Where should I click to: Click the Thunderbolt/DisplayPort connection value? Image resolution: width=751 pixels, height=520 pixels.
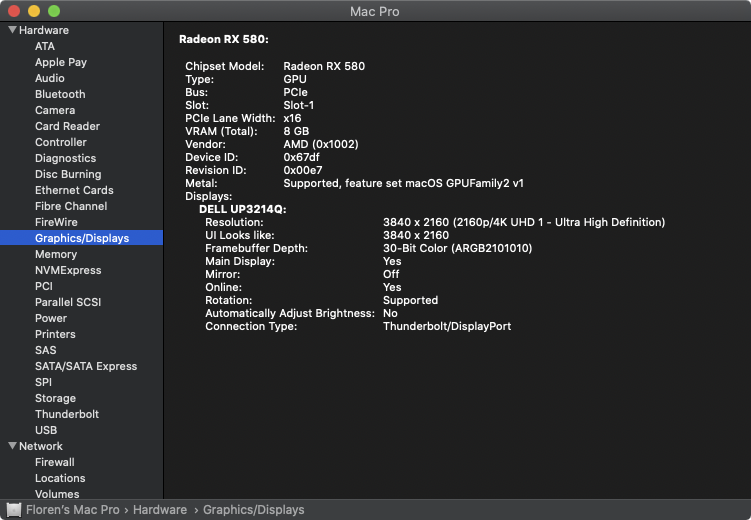point(447,326)
